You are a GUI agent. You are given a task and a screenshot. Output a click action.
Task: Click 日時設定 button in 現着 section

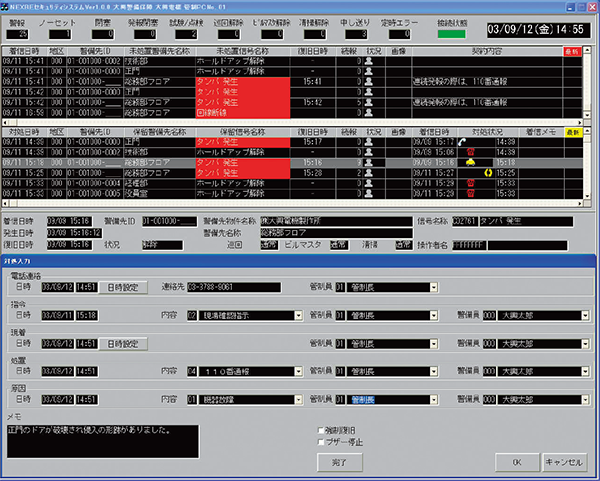pyautogui.click(x=123, y=344)
